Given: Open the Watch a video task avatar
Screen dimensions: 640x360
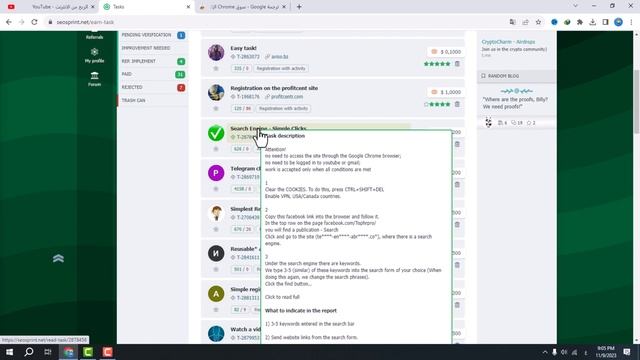Looking at the screenshot, I should pos(216,333).
